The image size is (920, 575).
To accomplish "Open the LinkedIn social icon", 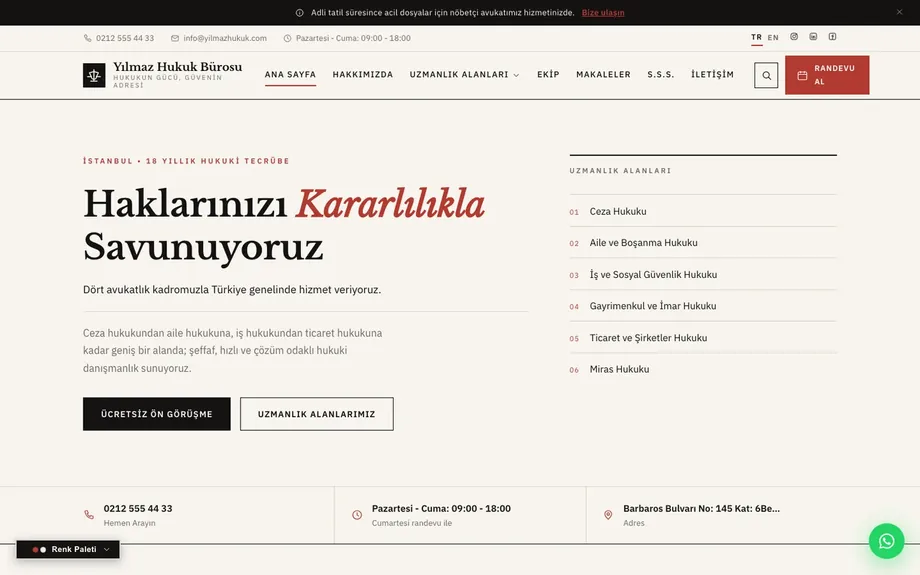I will pyautogui.click(x=813, y=36).
